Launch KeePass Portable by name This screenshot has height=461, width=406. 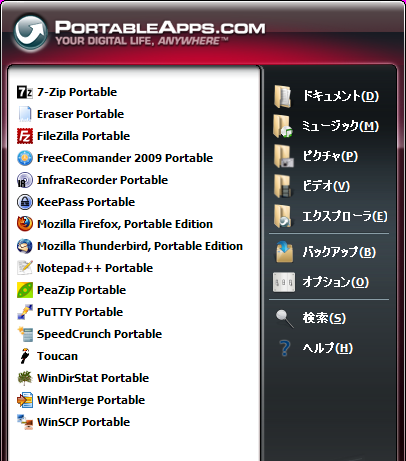point(86,202)
